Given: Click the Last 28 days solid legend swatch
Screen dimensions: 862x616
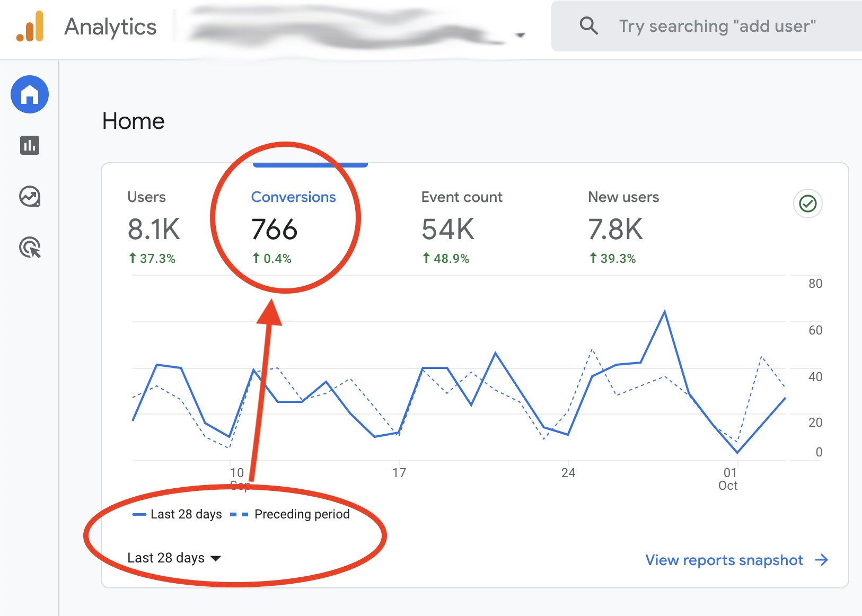Looking at the screenshot, I should [x=139, y=515].
